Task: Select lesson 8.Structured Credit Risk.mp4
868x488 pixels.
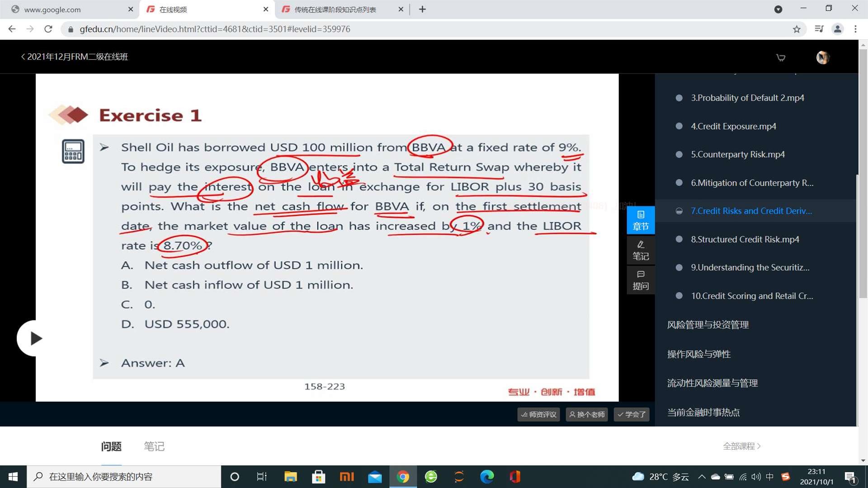Action: (x=745, y=239)
